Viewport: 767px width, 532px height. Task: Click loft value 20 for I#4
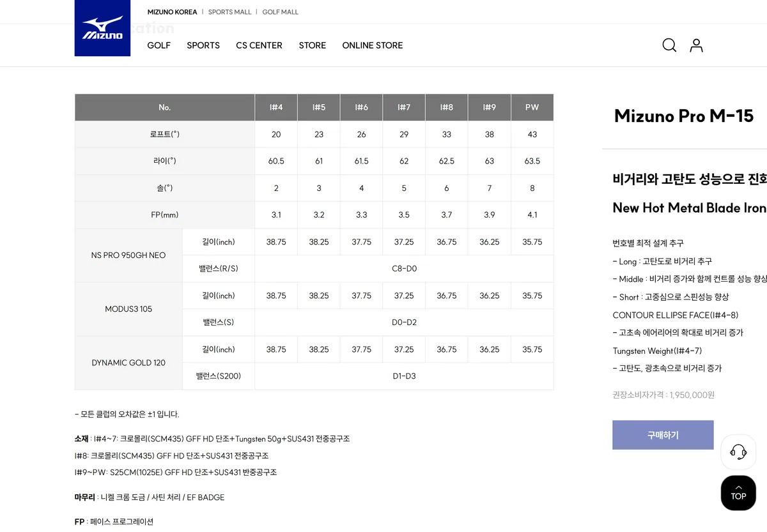(276, 134)
